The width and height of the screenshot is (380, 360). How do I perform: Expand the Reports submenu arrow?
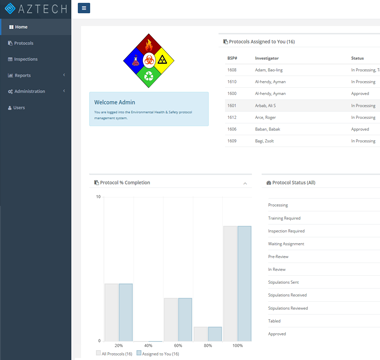click(x=64, y=75)
